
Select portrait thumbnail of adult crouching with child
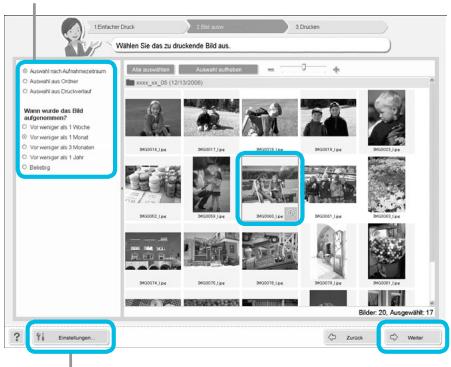click(x=211, y=185)
